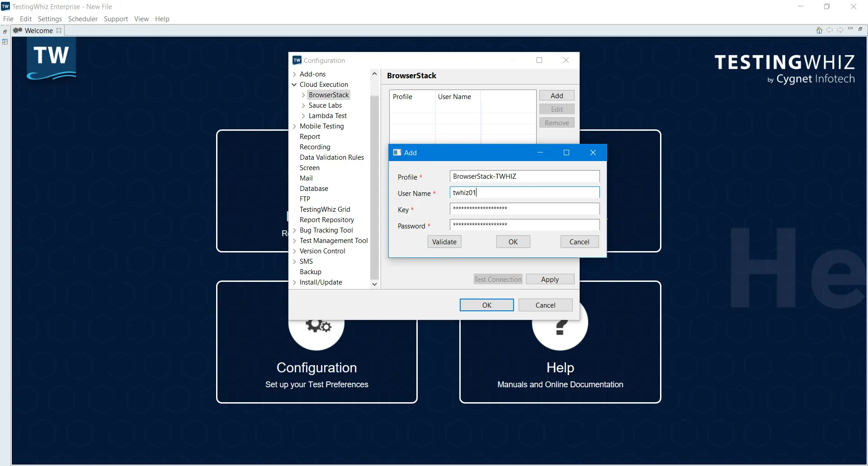Close the Welcome tab with its X icon
This screenshot has height=466, width=868.
[x=59, y=30]
